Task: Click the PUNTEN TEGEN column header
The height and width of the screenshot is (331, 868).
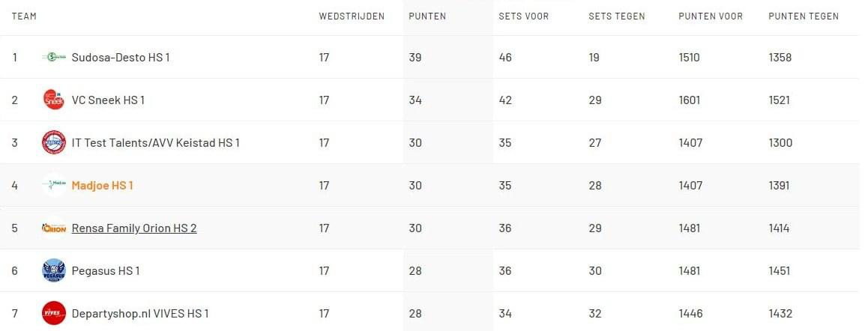Action: click(x=804, y=16)
